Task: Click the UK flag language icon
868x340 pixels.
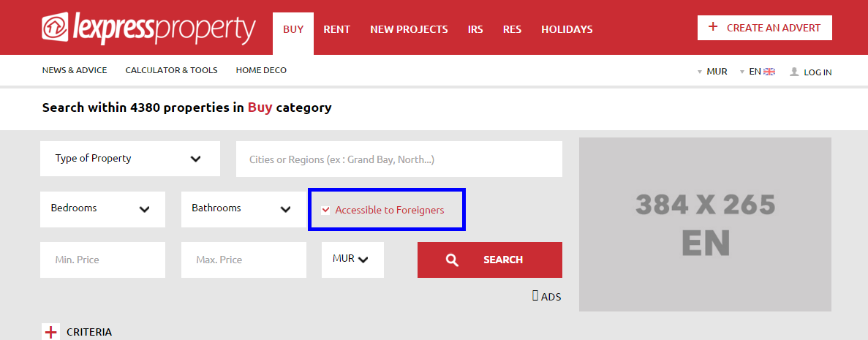Action: (x=769, y=72)
